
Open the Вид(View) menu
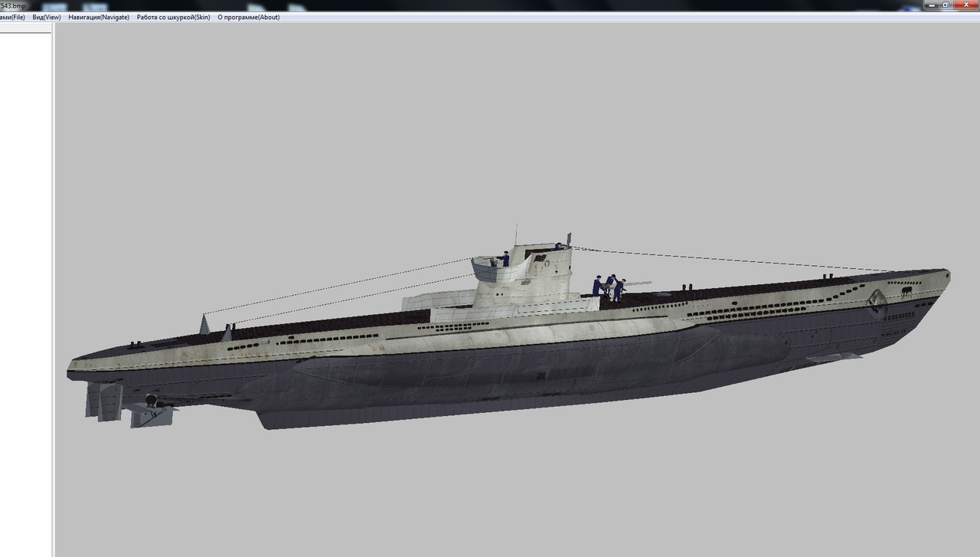pyautogui.click(x=47, y=18)
